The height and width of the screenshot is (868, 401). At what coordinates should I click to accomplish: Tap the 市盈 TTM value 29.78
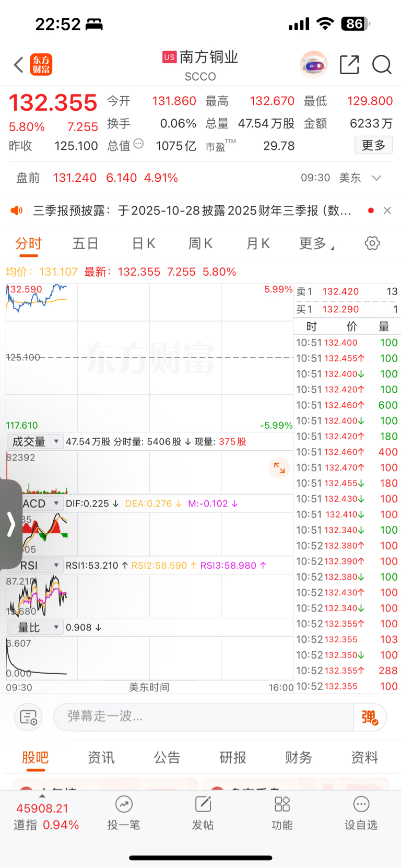[x=279, y=146]
